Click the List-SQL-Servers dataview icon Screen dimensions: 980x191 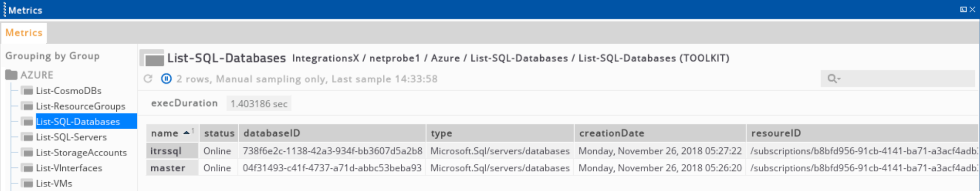click(27, 137)
